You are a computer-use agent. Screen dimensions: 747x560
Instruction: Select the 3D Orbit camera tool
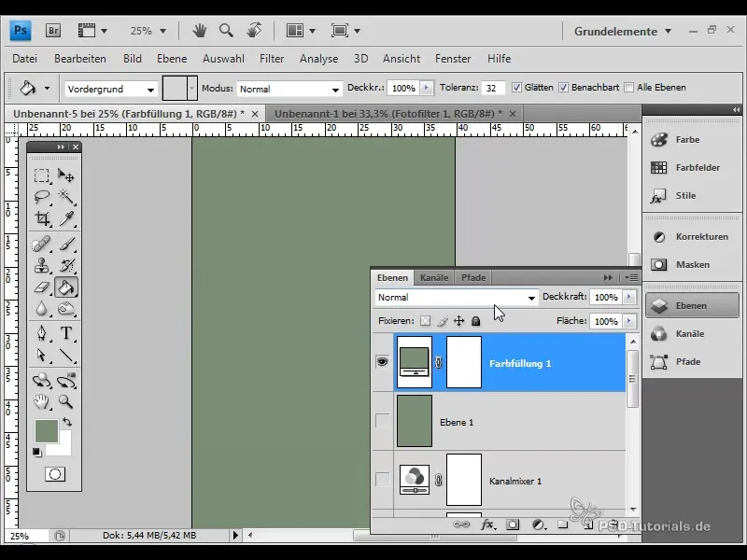[65, 381]
